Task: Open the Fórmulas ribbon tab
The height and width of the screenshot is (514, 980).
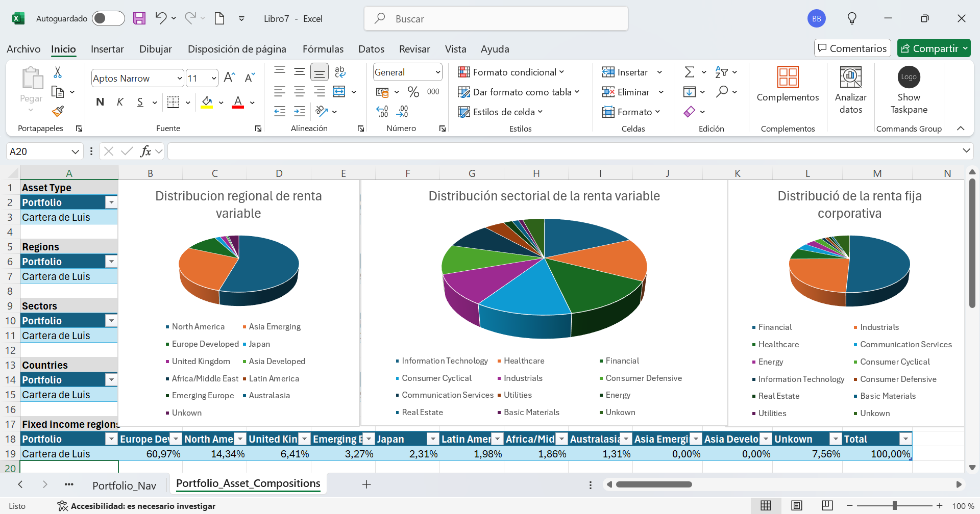Action: pyautogui.click(x=323, y=49)
